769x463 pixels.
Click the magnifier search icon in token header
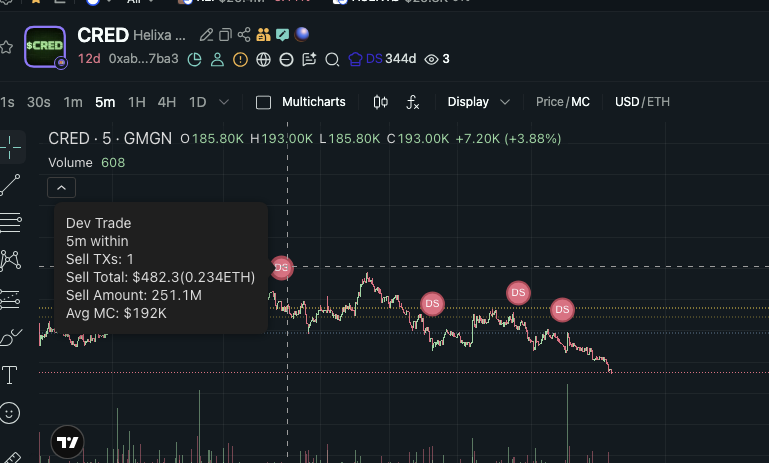pos(332,60)
